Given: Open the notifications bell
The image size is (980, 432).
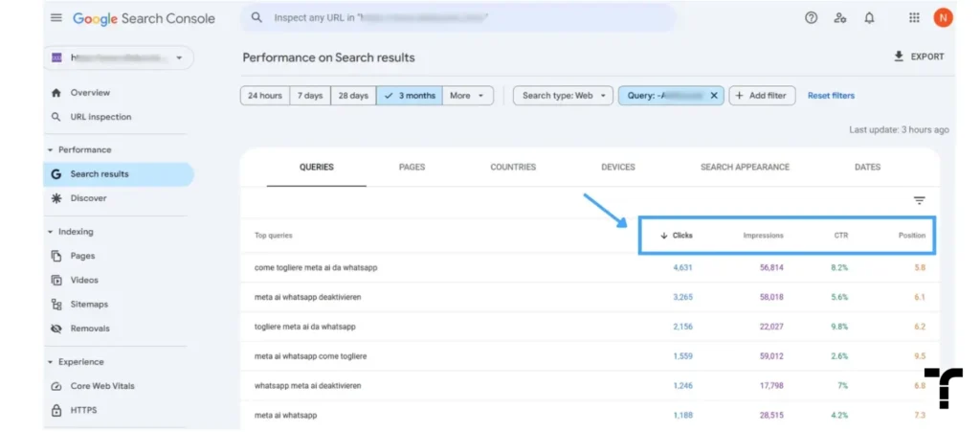Looking at the screenshot, I should point(869,18).
